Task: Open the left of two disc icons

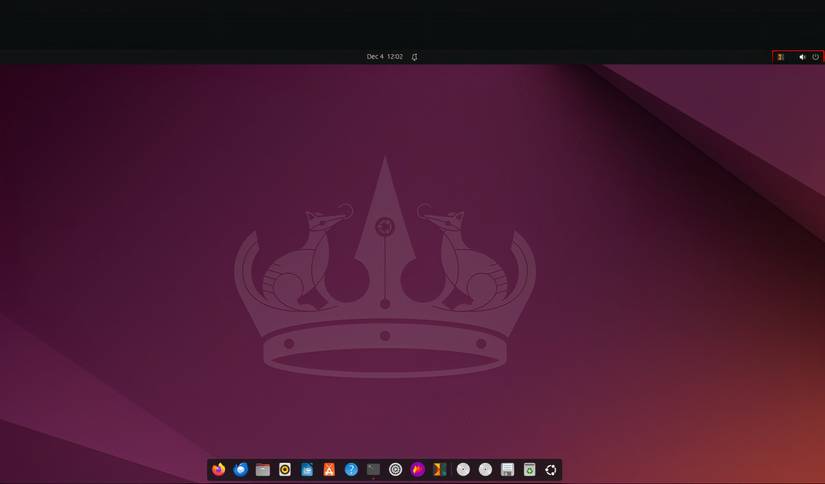Action: tap(463, 469)
